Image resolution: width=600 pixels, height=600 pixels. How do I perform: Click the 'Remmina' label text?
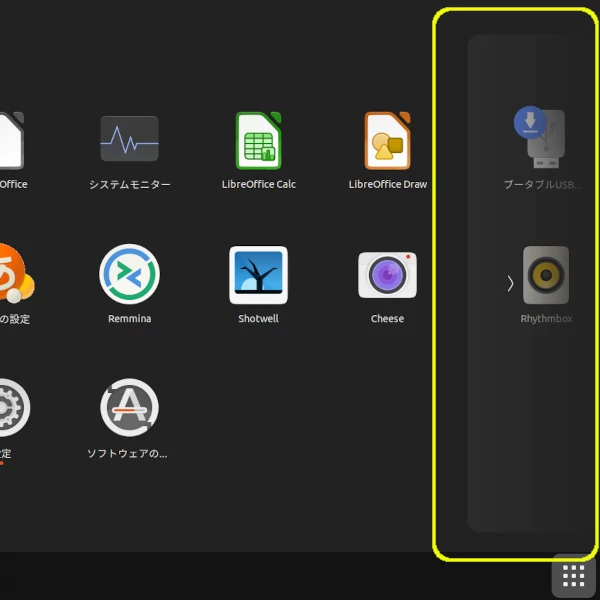tap(129, 319)
